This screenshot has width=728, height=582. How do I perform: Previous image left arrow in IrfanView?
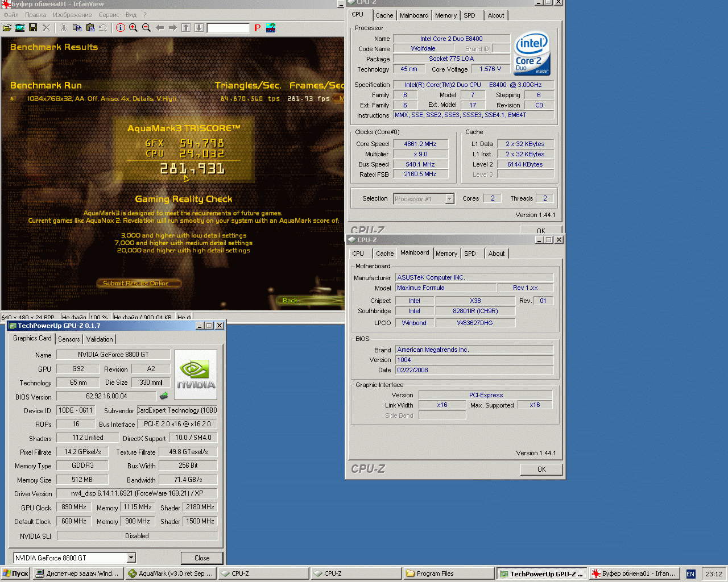[160, 27]
